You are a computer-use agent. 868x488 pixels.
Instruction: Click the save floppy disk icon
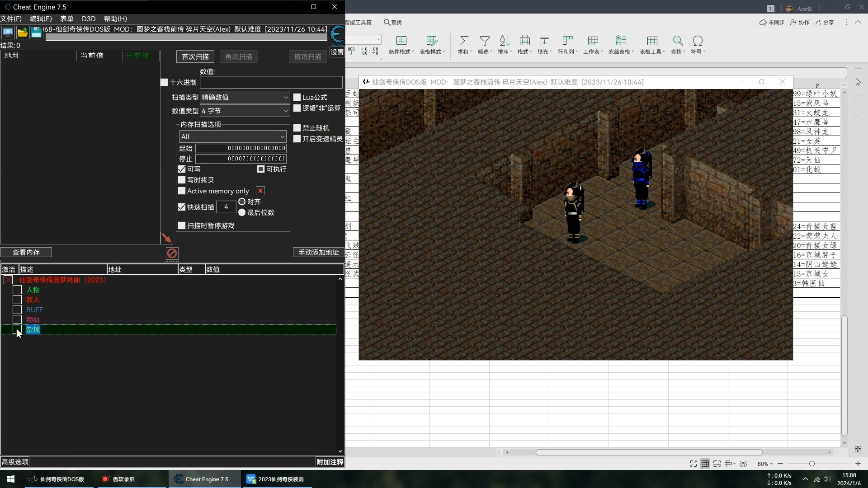pyautogui.click(x=36, y=33)
